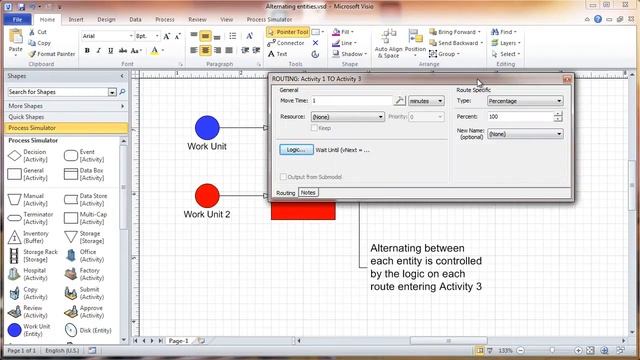Open the Group dropdown
Viewport: 640px width, 360px height.
tap(444, 54)
